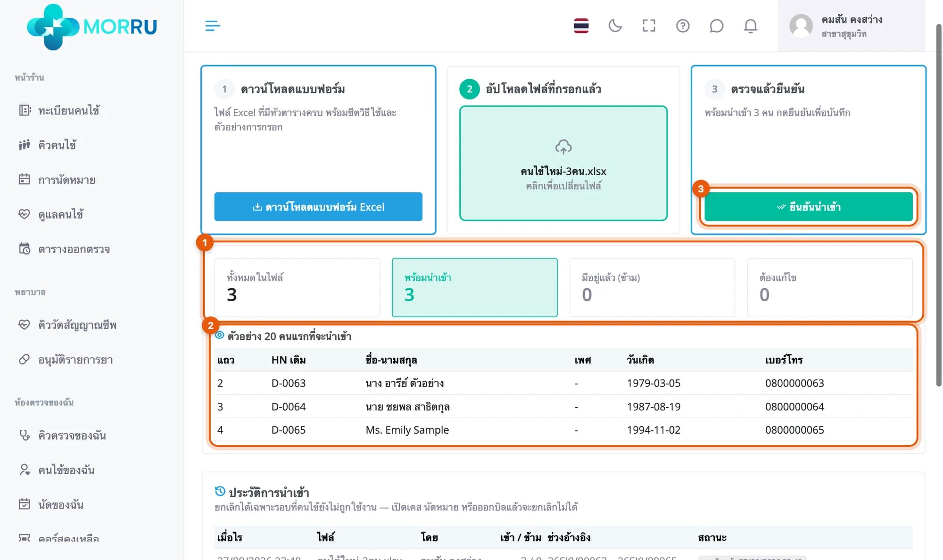Click the ดูแลคนไข้ heart icon
943x560 pixels.
pos(25,214)
